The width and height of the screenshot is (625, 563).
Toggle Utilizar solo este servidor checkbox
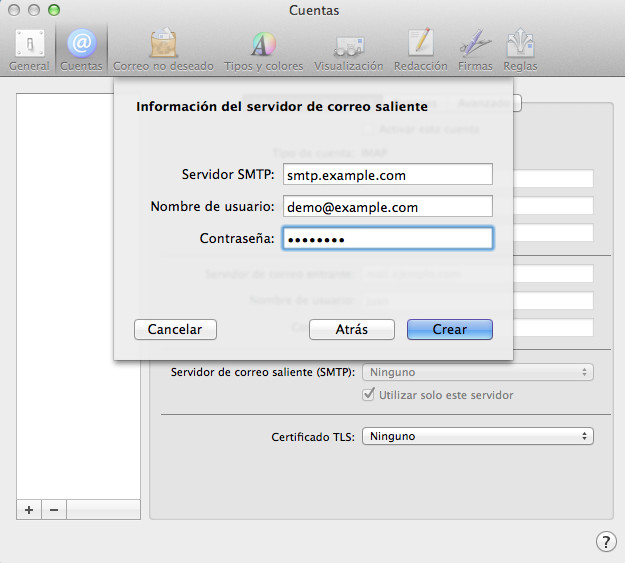click(x=369, y=395)
